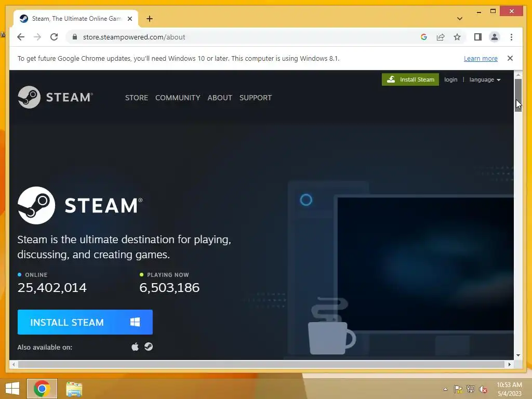Click the Chrome taskbar icon

click(42, 389)
